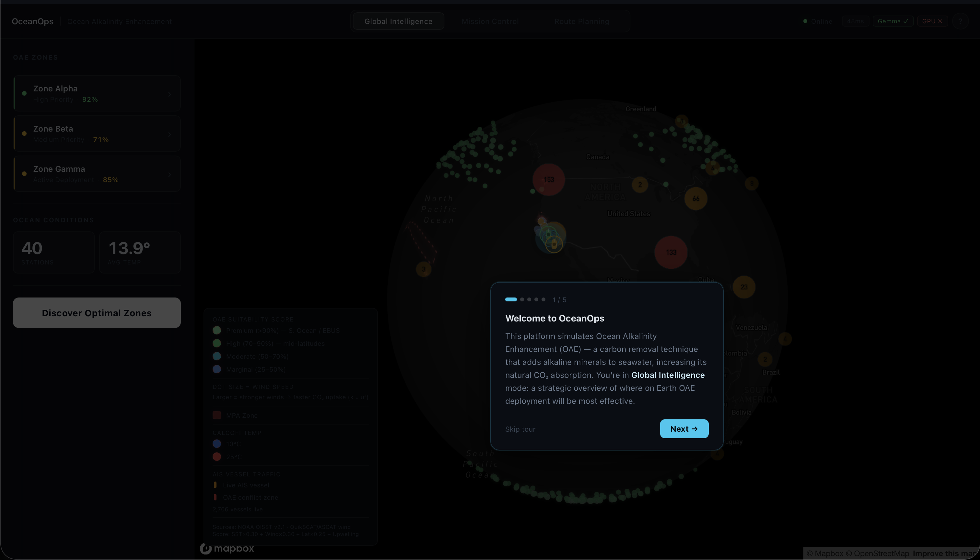This screenshot has height=560, width=980.
Task: Click the red 153 cluster marker
Action: click(x=548, y=180)
